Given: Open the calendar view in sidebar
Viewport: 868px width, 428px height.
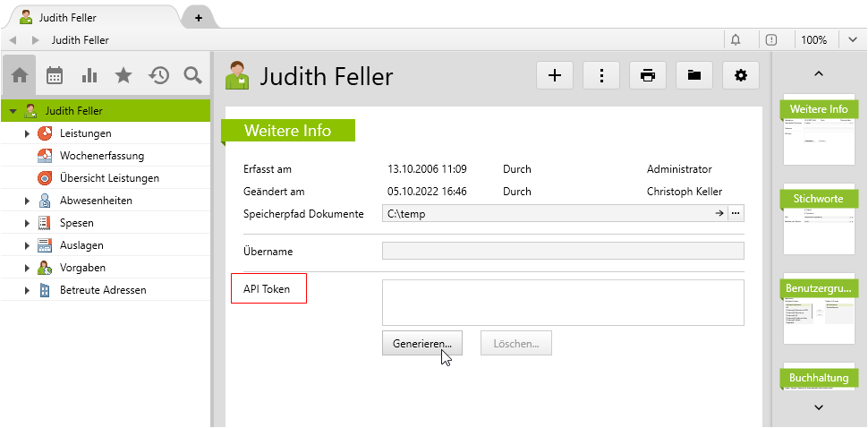Looking at the screenshot, I should (55, 76).
